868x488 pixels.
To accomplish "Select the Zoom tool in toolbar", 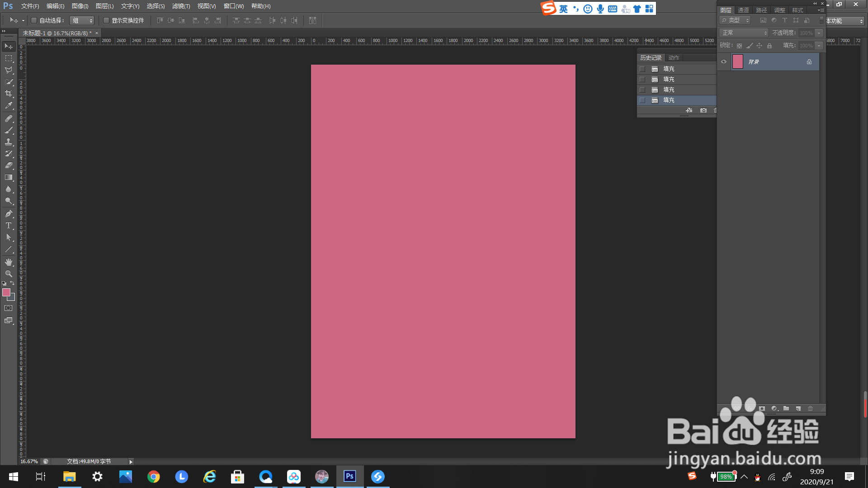I will pos(9,274).
